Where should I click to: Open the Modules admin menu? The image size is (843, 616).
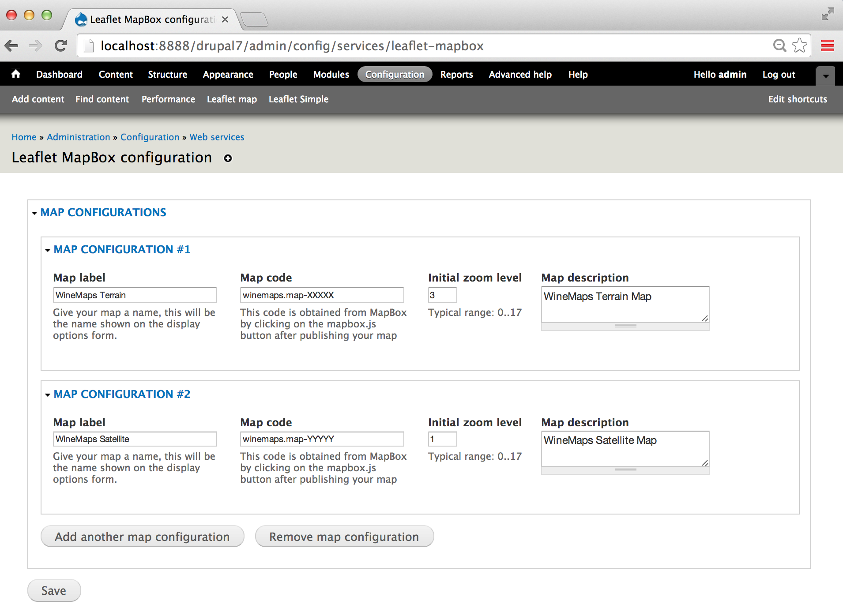(331, 75)
